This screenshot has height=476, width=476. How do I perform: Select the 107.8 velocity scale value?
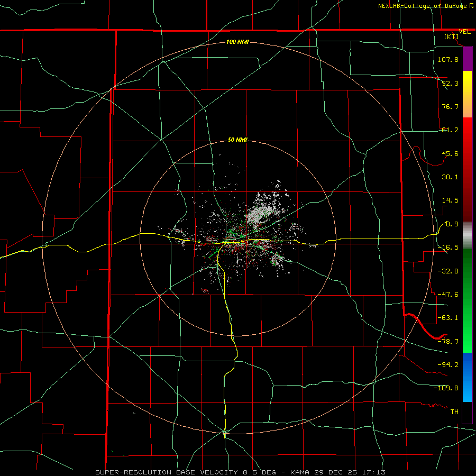[x=448, y=59]
